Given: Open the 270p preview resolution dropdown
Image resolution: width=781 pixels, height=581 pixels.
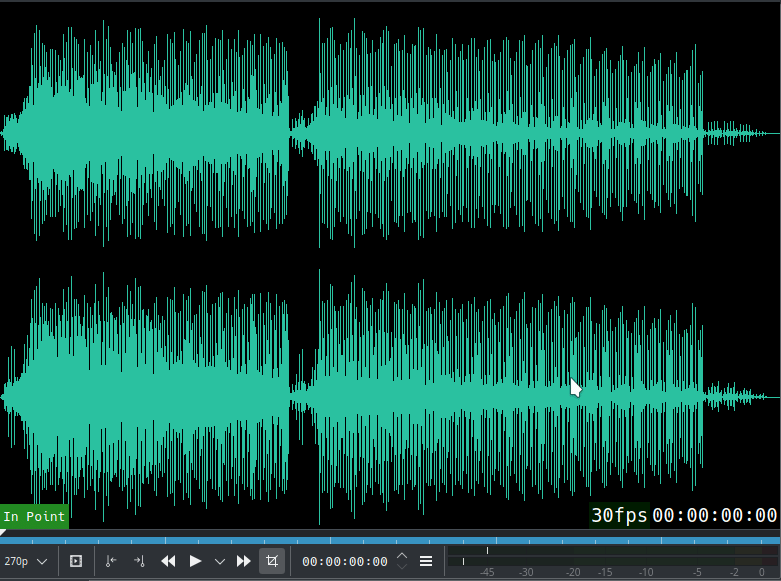Looking at the screenshot, I should click(26, 562).
